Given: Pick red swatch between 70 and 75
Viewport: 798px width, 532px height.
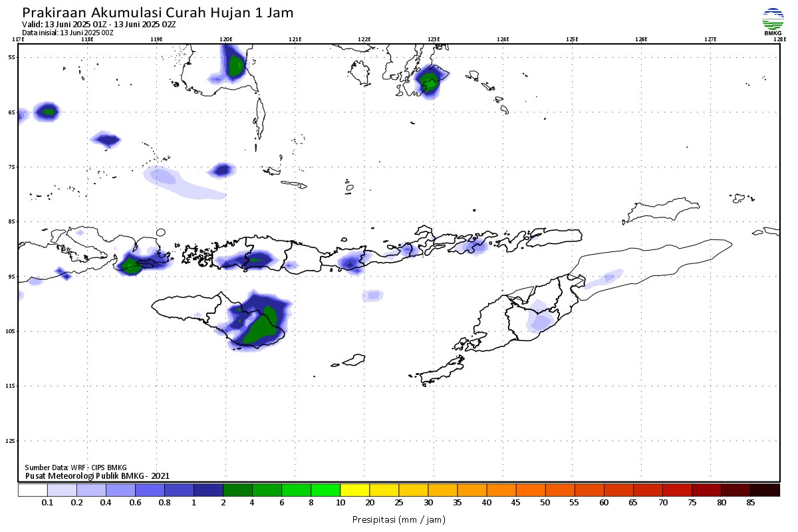Looking at the screenshot, I should [676, 490].
